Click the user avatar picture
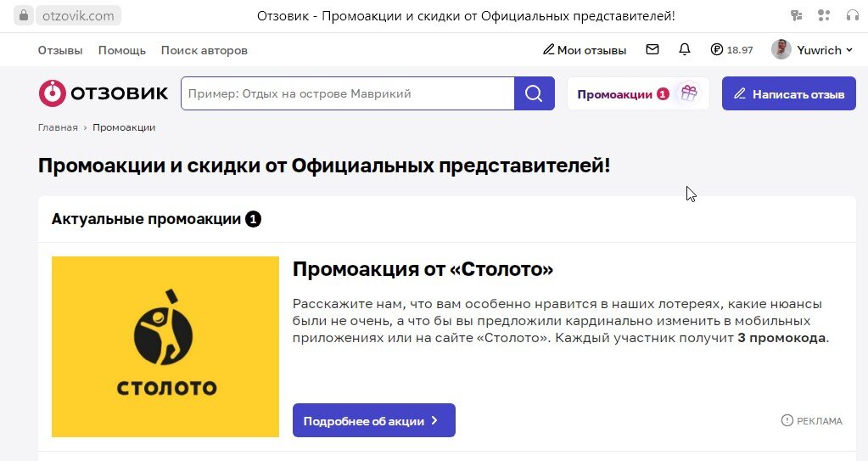The image size is (868, 461). [781, 49]
